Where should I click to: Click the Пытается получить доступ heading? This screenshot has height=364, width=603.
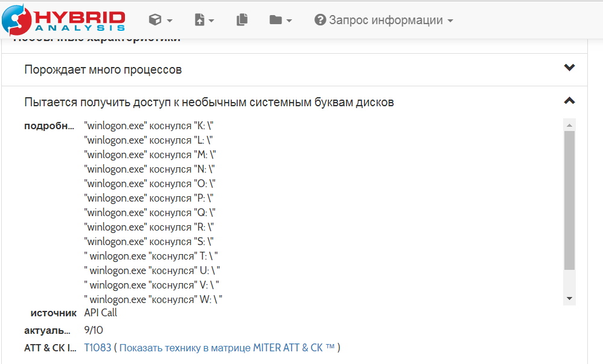pos(209,102)
